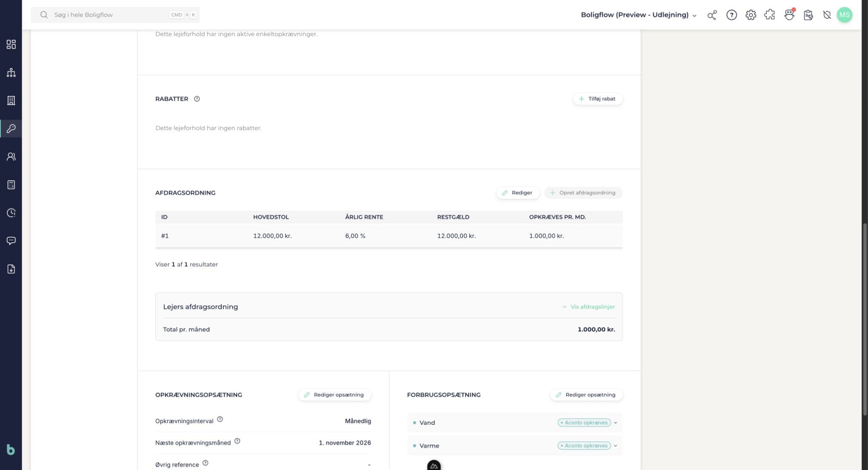Open the clipboard tasks icon

808,15
